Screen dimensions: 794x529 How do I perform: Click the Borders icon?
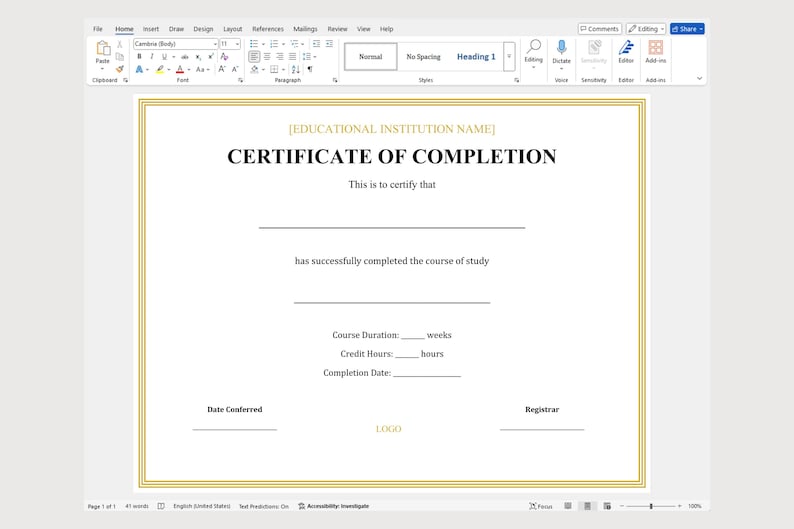(274, 69)
